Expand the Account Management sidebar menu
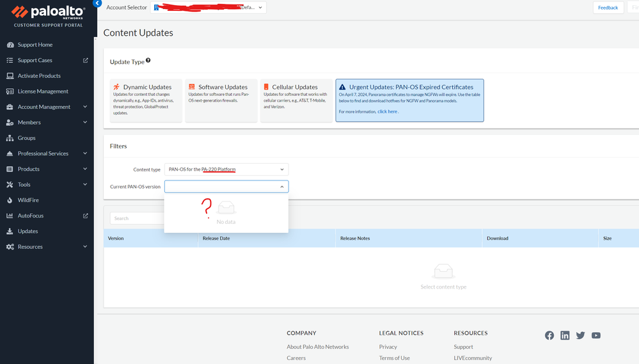Image resolution: width=639 pixels, height=364 pixels. 85,107
